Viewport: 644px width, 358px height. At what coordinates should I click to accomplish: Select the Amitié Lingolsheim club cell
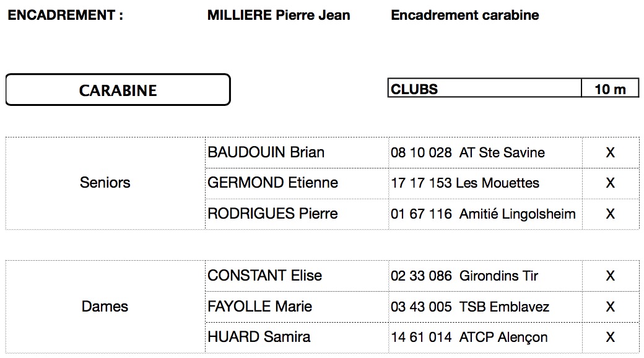485,214
